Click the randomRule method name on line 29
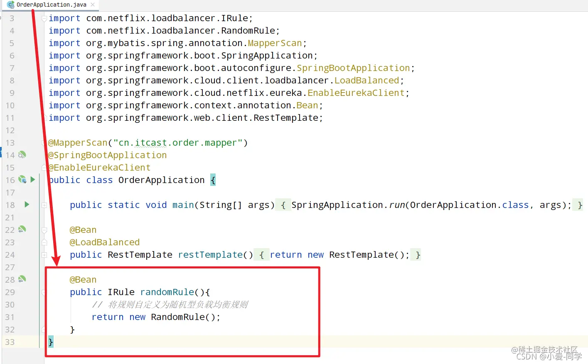 pos(167,292)
